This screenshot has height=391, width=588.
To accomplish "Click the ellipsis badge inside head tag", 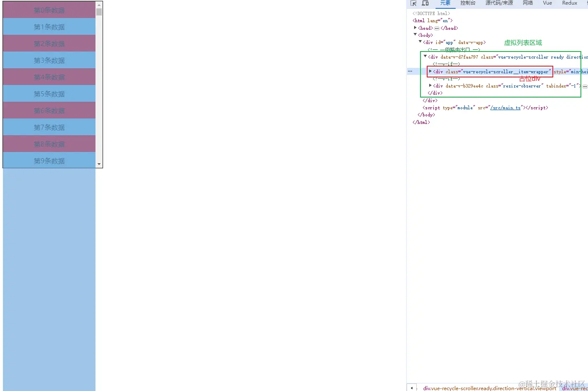I will [437, 28].
